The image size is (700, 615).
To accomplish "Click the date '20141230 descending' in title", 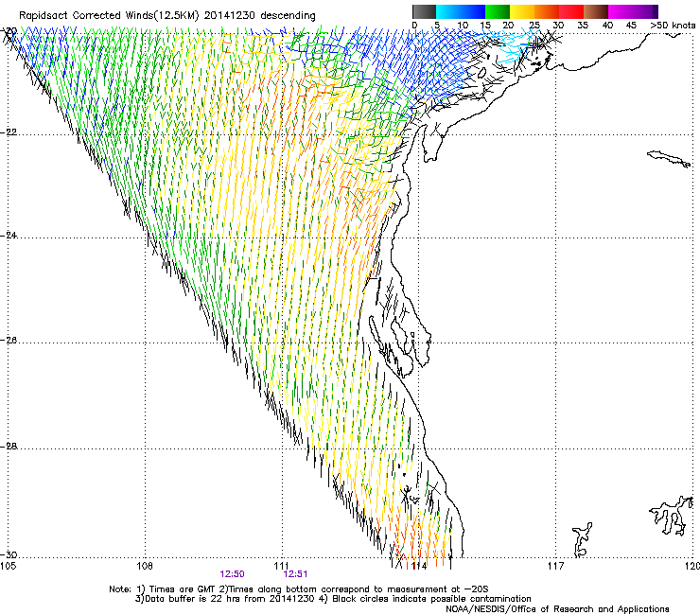I will pos(260,16).
